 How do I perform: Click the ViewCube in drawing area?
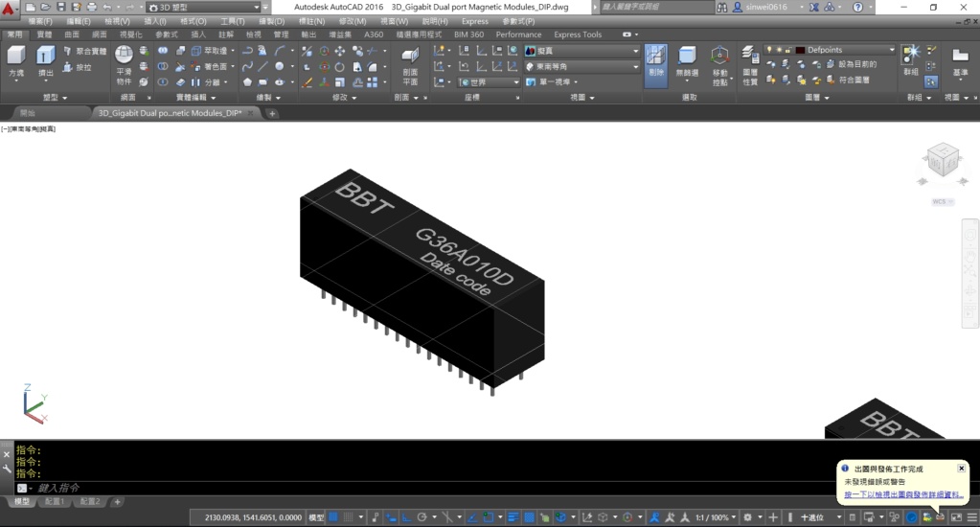point(943,159)
